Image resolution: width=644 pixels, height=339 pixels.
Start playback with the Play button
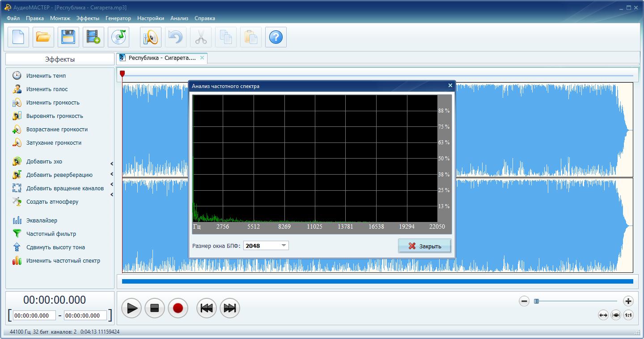coord(131,308)
